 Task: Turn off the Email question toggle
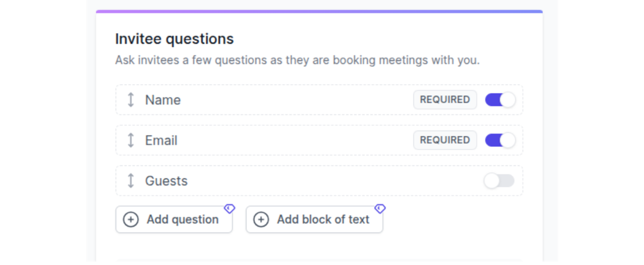coord(500,140)
